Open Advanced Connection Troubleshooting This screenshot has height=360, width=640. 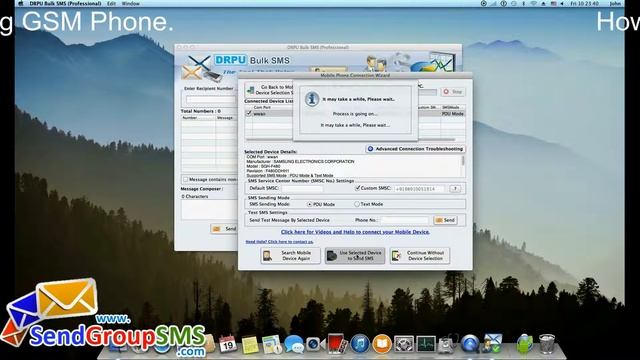[415, 149]
